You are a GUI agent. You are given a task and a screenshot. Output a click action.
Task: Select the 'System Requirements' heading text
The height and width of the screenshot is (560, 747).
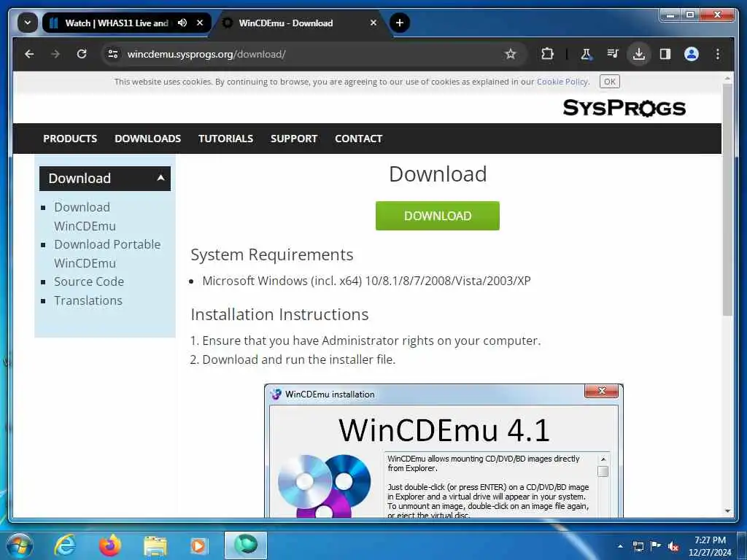click(272, 254)
